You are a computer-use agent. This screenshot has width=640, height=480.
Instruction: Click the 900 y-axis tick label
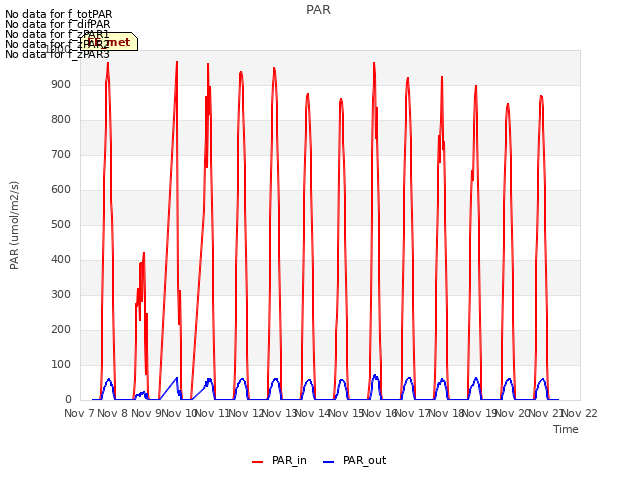point(61,84)
